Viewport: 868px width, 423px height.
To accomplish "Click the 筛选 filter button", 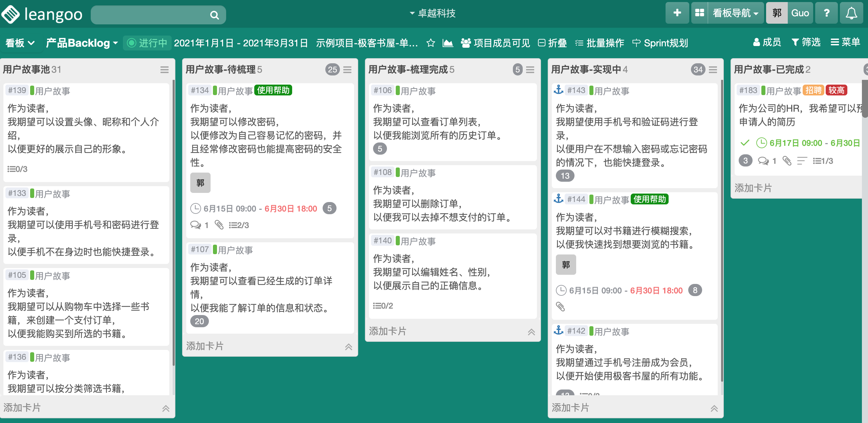I will point(806,42).
